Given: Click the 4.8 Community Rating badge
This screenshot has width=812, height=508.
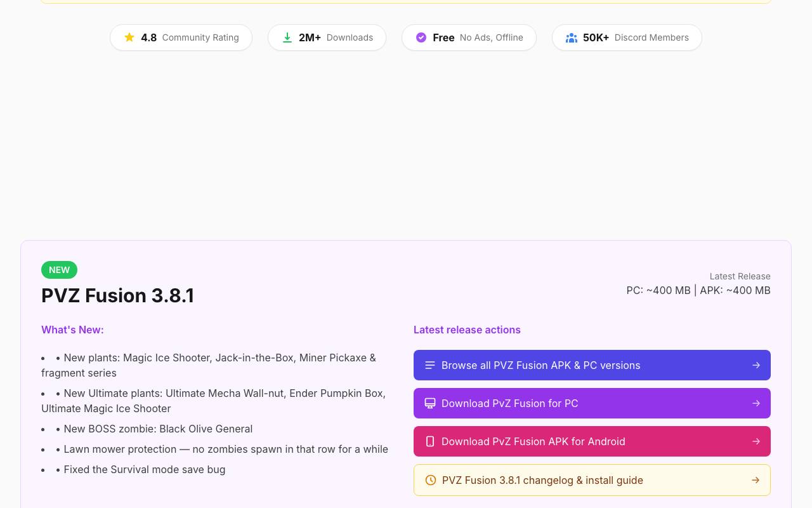Looking at the screenshot, I should point(181,37).
